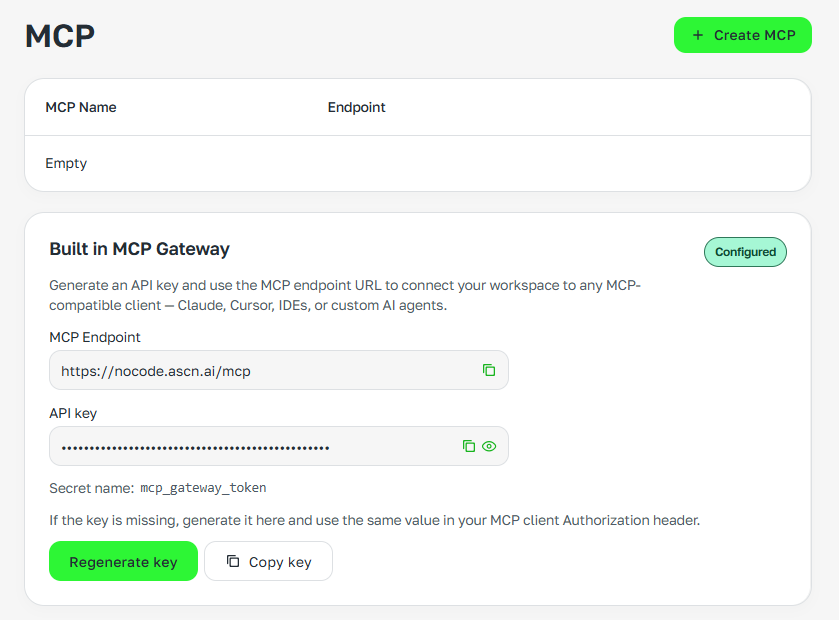Click the nocode.ascn.ai/mcp endpoint URL text

[x=156, y=371]
